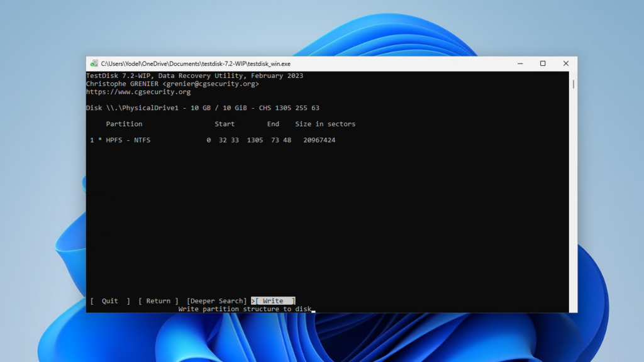This screenshot has width=644, height=362.
Task: Click the Partition column header
Action: tap(124, 124)
